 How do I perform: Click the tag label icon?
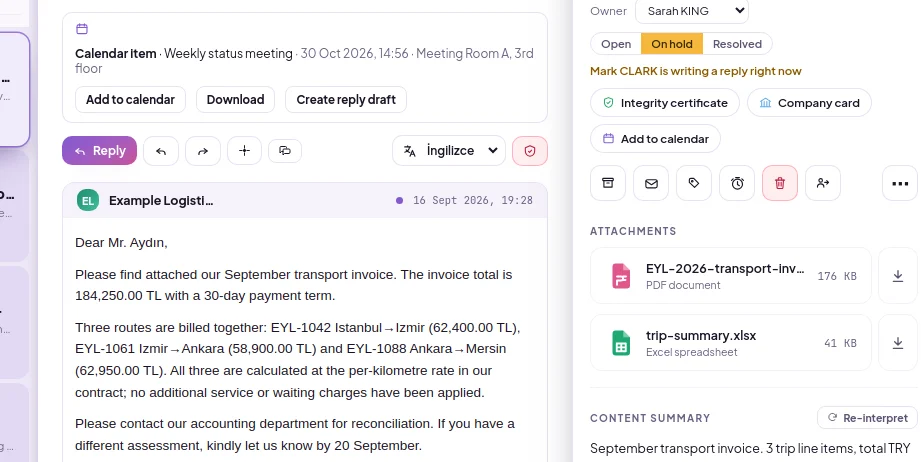[x=694, y=183]
